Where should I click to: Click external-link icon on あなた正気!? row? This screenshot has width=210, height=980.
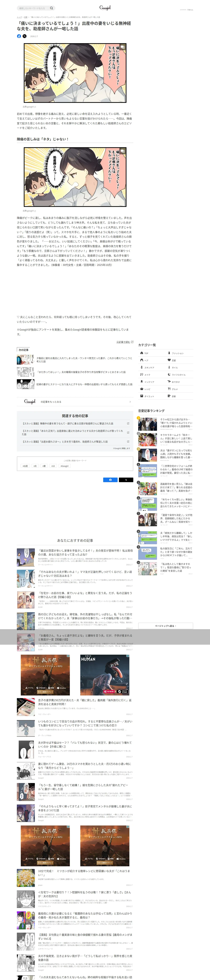(x=128, y=433)
